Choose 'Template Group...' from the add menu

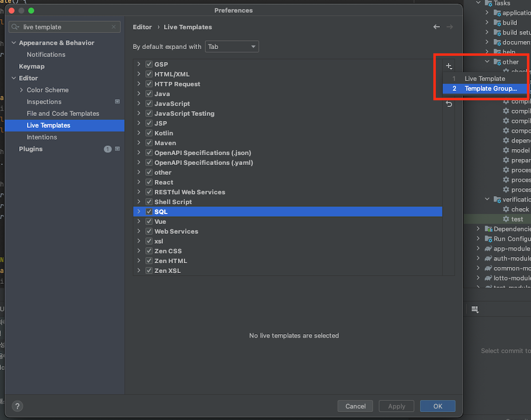pos(484,88)
